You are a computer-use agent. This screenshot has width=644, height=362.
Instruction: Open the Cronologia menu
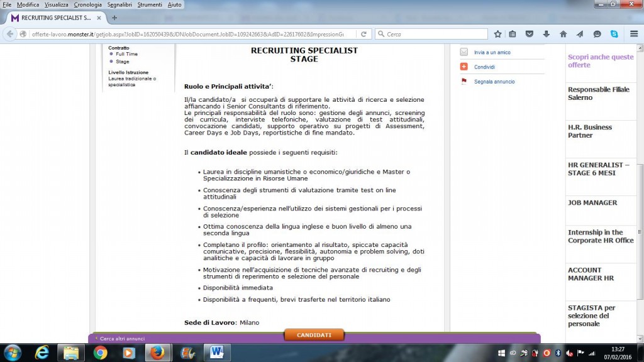[87, 4]
